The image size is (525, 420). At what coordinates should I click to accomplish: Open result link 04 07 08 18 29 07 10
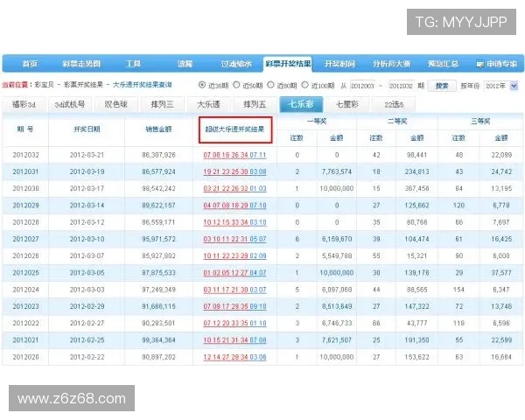click(234, 206)
